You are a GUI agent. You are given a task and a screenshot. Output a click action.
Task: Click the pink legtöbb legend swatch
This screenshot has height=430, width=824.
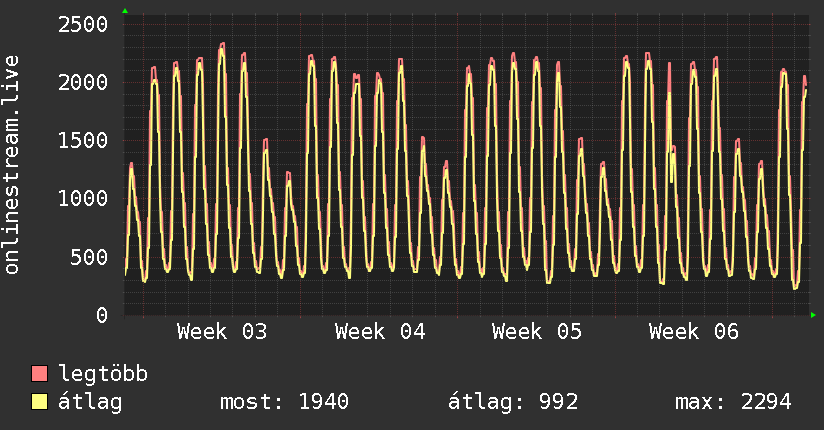(39, 373)
